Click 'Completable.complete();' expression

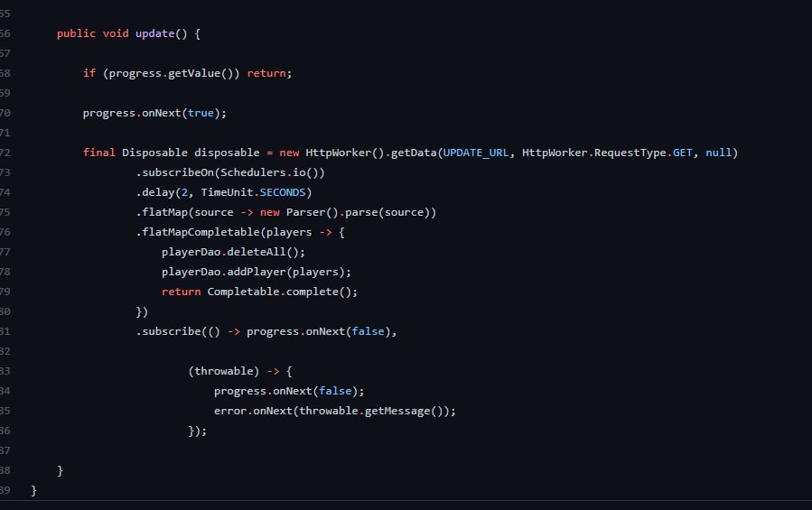282,292
